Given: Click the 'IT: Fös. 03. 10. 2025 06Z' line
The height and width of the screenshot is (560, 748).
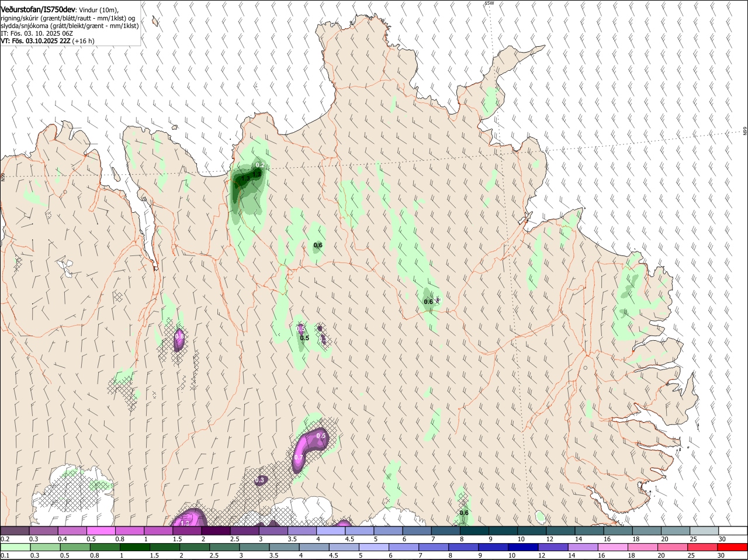Looking at the screenshot, I should point(37,33).
